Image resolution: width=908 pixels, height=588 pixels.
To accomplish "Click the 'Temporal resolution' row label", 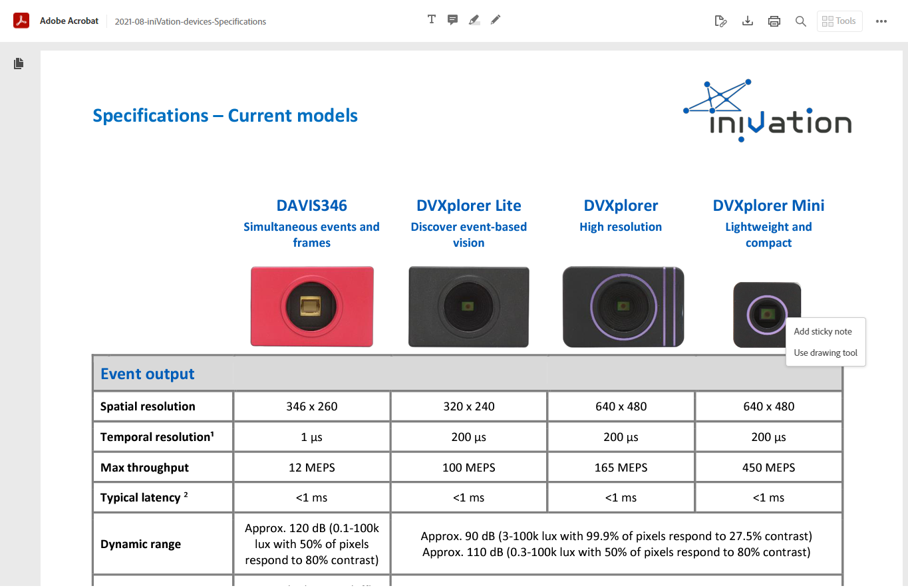I will pyautogui.click(x=157, y=437).
